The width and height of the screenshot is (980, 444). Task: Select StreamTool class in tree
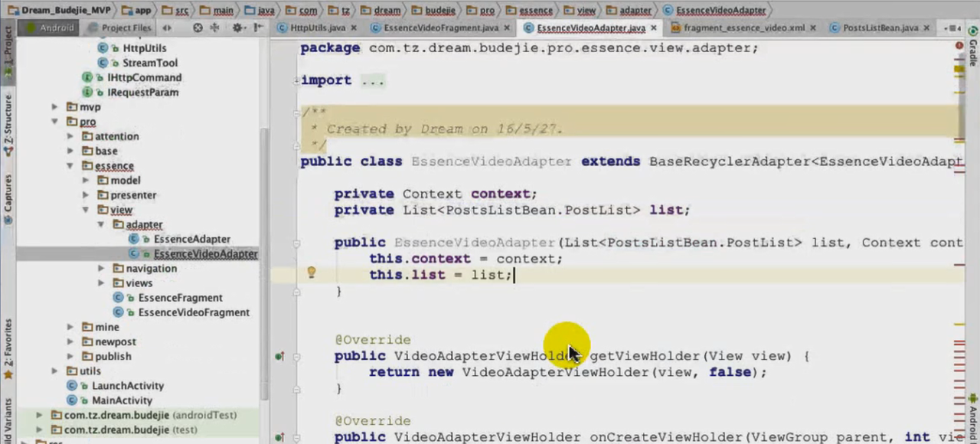click(150, 63)
